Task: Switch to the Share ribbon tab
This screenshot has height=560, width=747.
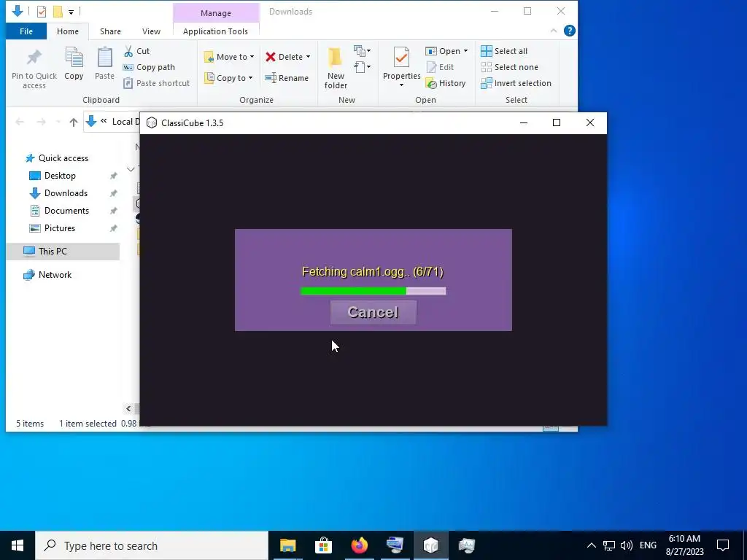Action: [110, 31]
